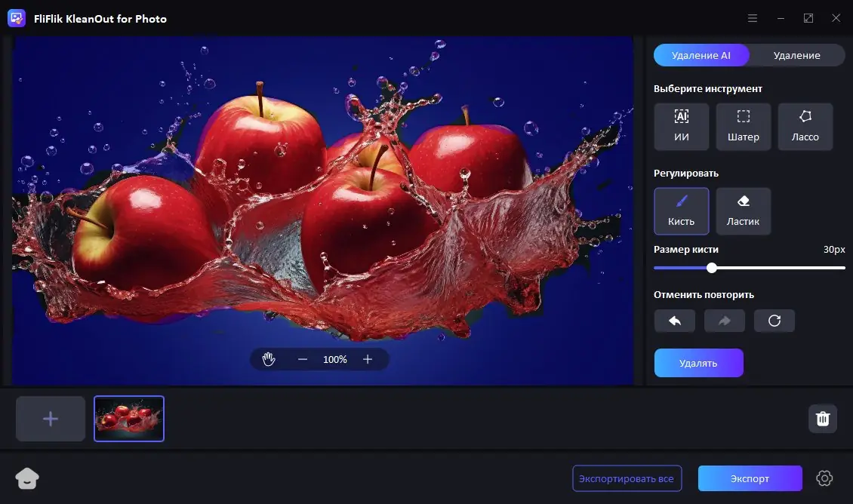The width and height of the screenshot is (853, 504).
Task: Zoom in with the plus button
Action: pyautogui.click(x=368, y=359)
